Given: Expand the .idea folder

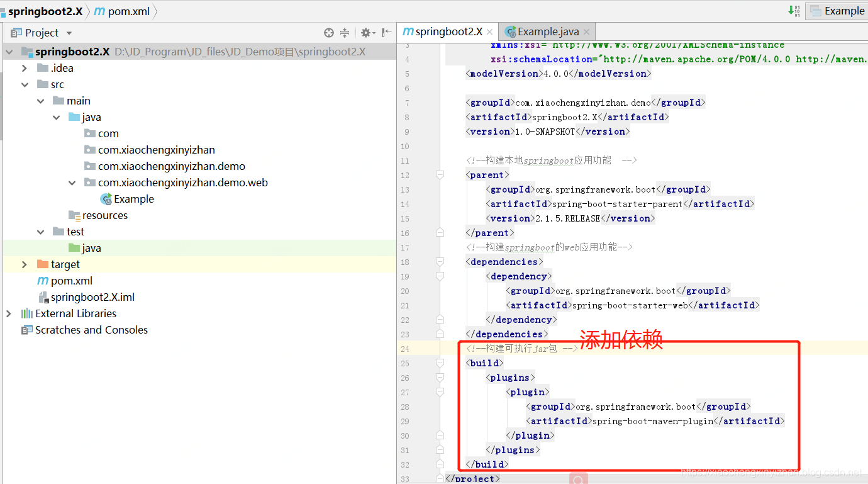Looking at the screenshot, I should tap(25, 68).
